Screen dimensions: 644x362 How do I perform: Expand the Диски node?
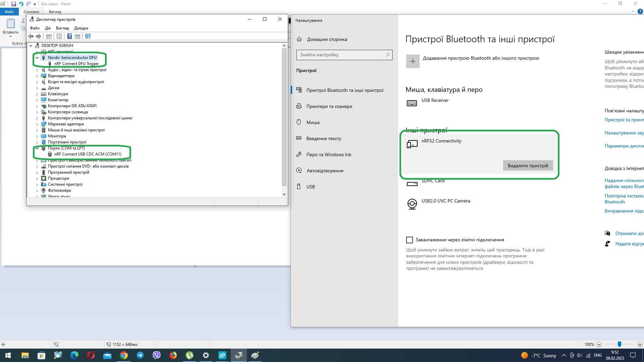[x=37, y=88]
